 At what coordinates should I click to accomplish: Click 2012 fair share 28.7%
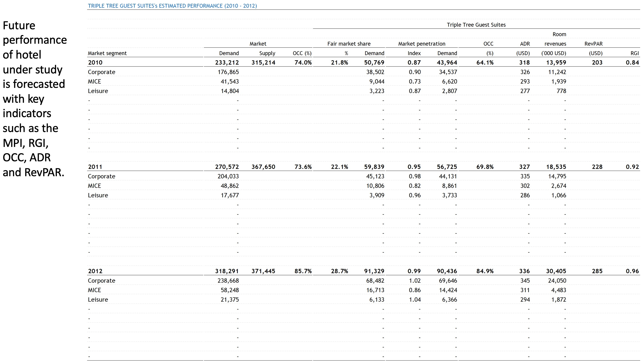(x=339, y=271)
